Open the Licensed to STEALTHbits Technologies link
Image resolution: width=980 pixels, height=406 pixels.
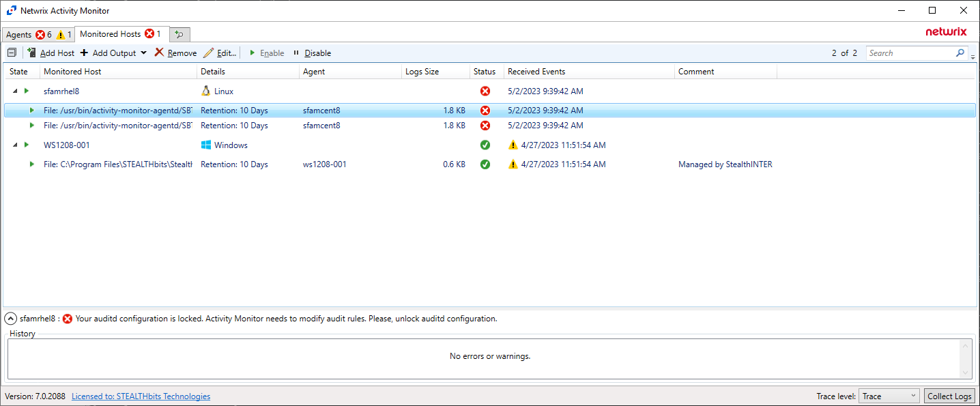(x=141, y=396)
